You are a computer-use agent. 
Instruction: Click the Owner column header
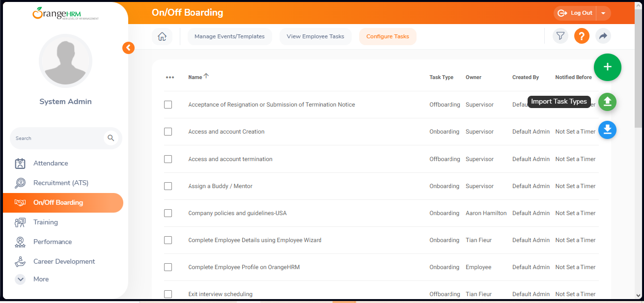(474, 78)
